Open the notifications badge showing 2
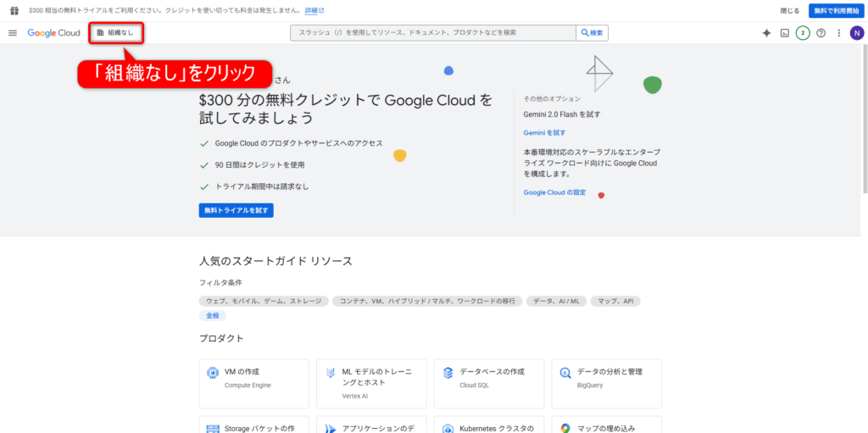Screen dimensions: 868x433 pyautogui.click(x=803, y=33)
